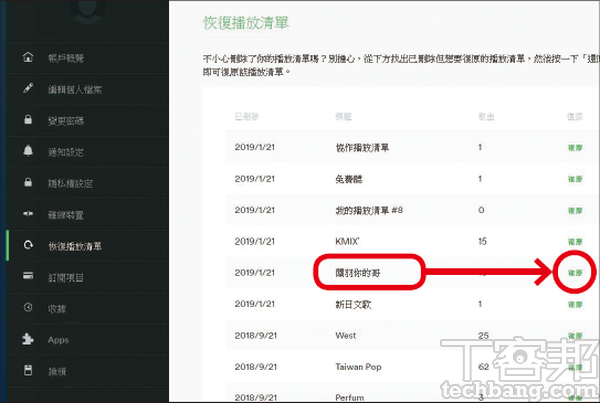This screenshot has width=600, height=403.
Task: Click the 復原 column header
Action: pyautogui.click(x=575, y=116)
